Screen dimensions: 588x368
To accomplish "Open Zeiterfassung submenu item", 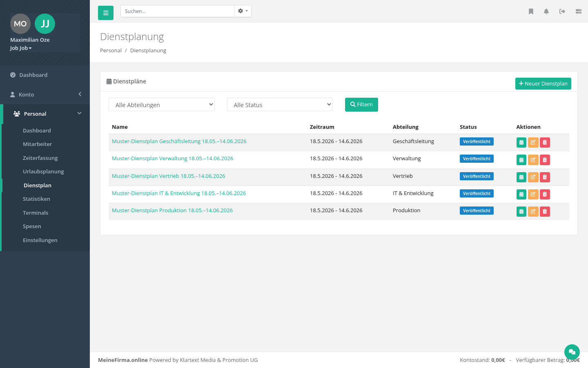I will (x=40, y=158).
